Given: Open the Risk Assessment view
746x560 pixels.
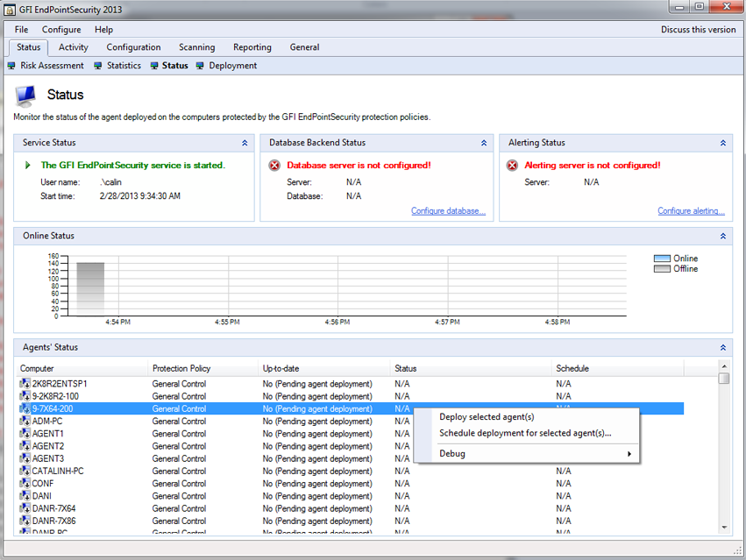Looking at the screenshot, I should point(52,66).
